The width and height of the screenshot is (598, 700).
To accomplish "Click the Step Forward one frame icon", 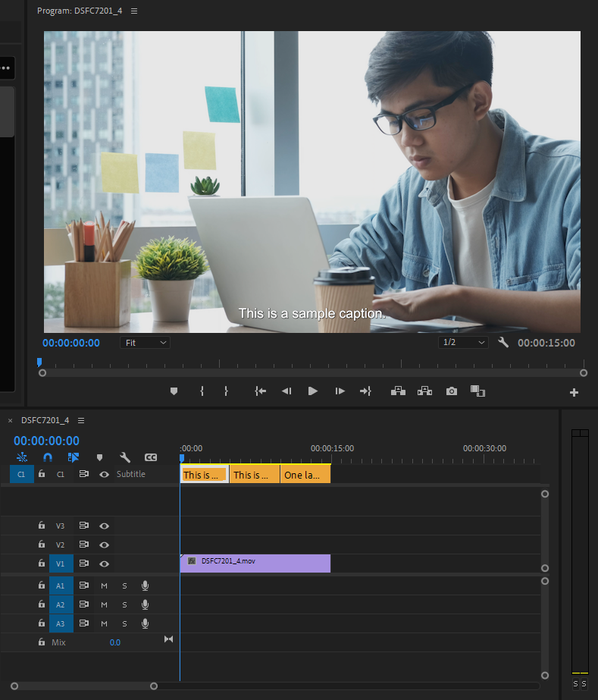I will tap(340, 391).
